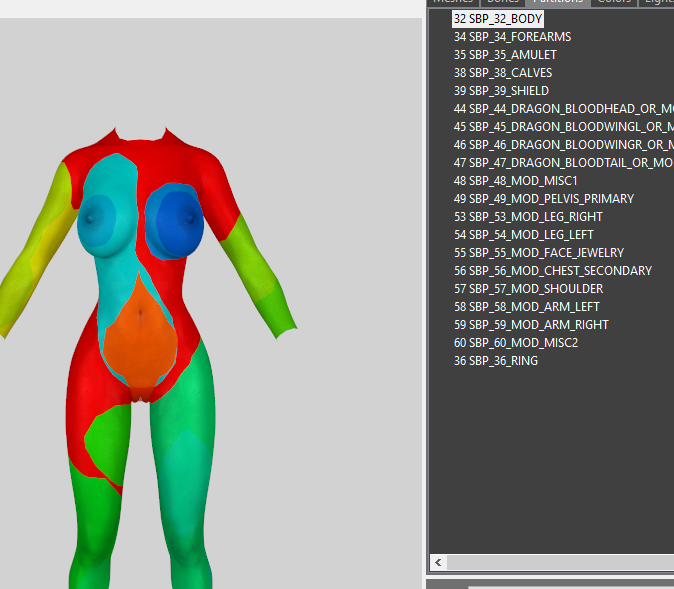Screen dimensions: 674x589
Task: Select the 58 SBP_58_MOD_ARM_LEFT partition
Action: point(527,307)
